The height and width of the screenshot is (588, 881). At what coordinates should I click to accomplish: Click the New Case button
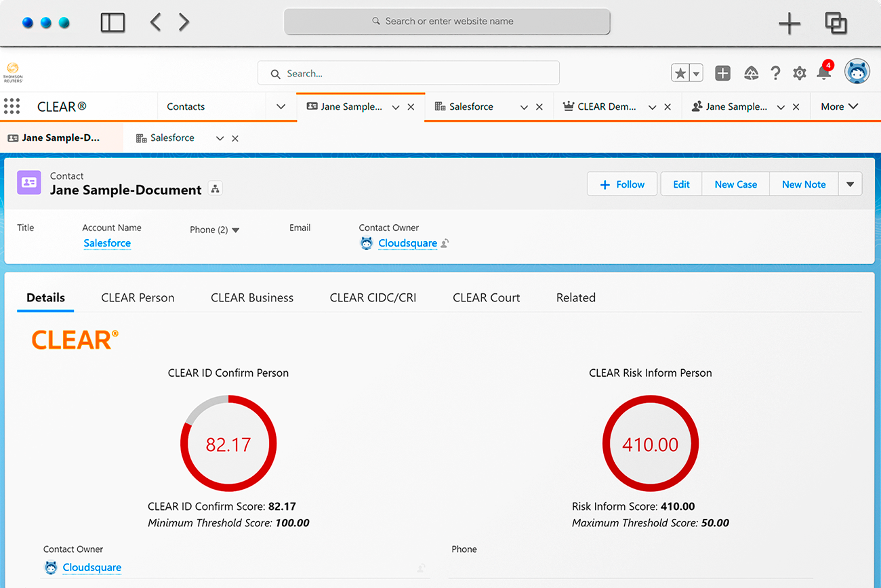pyautogui.click(x=735, y=184)
